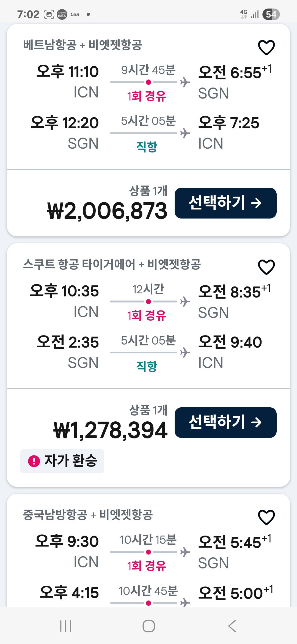
Task: Tap the 자가 환승 warning badge
Action: (x=62, y=461)
